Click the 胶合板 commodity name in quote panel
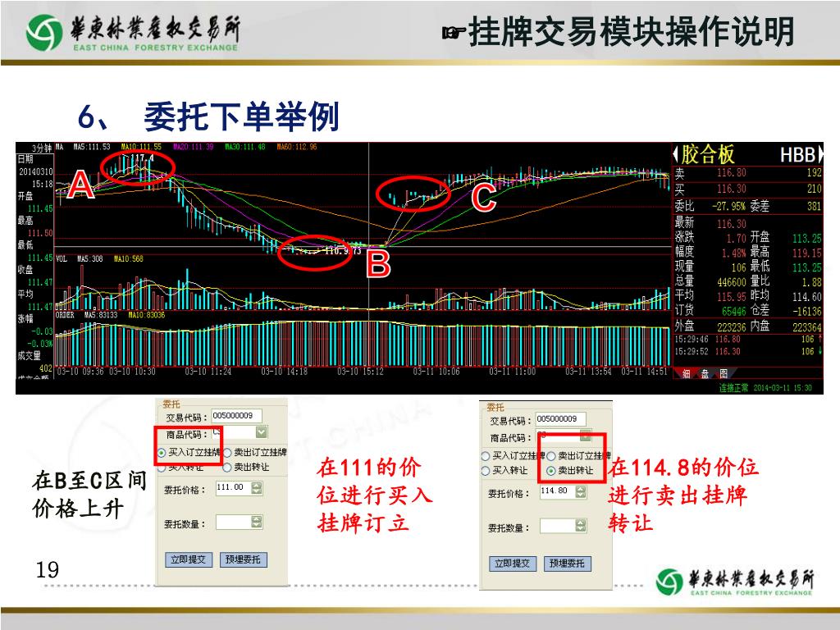Image resolution: width=840 pixels, height=630 pixels. click(708, 155)
